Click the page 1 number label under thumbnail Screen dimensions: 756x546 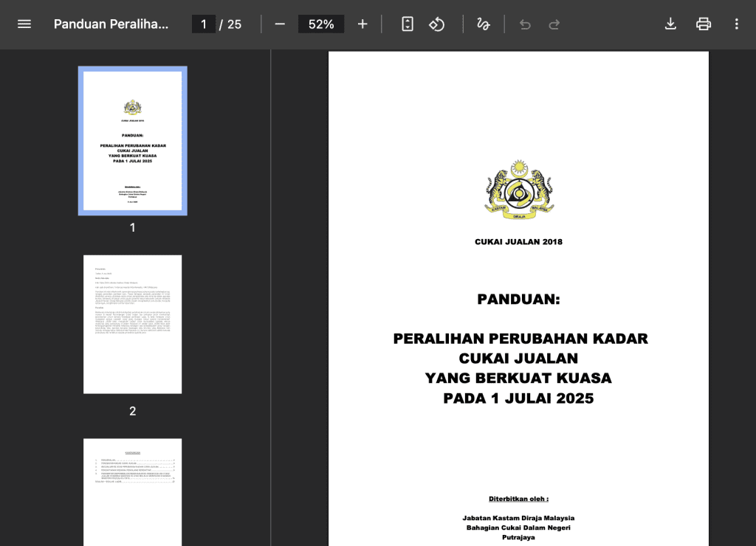[133, 227]
